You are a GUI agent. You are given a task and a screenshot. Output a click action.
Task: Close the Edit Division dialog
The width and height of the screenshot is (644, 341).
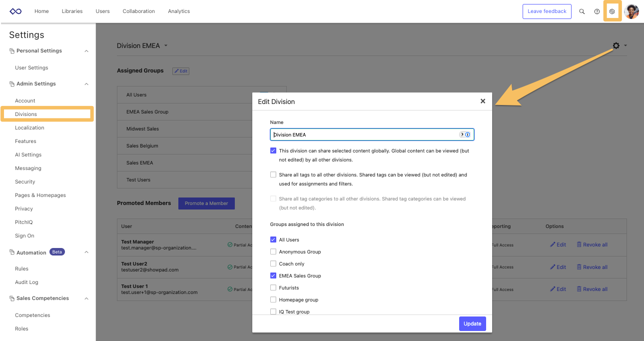click(483, 101)
